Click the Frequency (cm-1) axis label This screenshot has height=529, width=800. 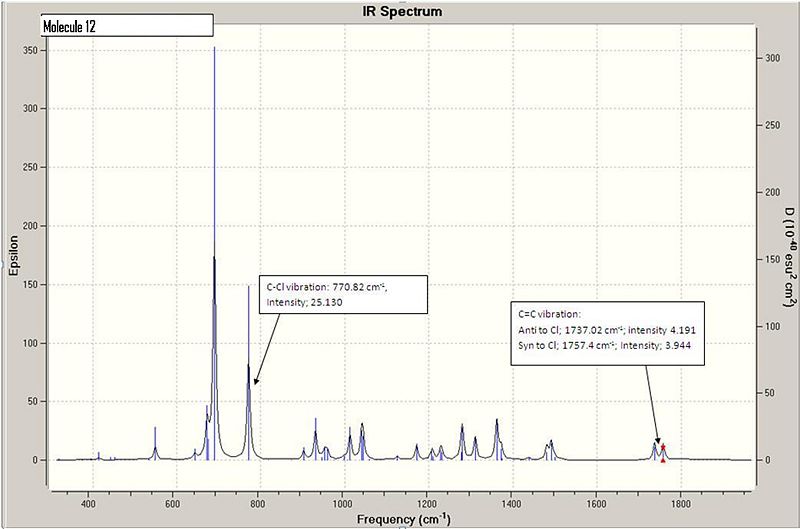tap(404, 519)
